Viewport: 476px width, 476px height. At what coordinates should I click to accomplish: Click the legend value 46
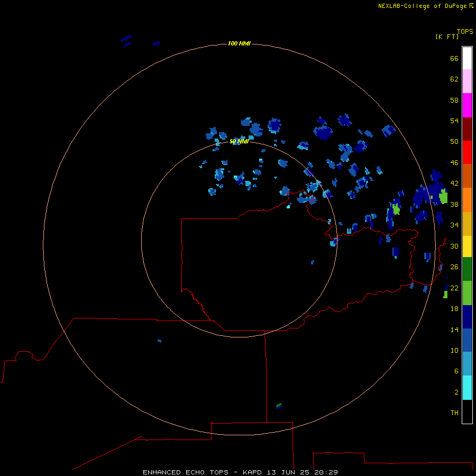pyautogui.click(x=454, y=163)
